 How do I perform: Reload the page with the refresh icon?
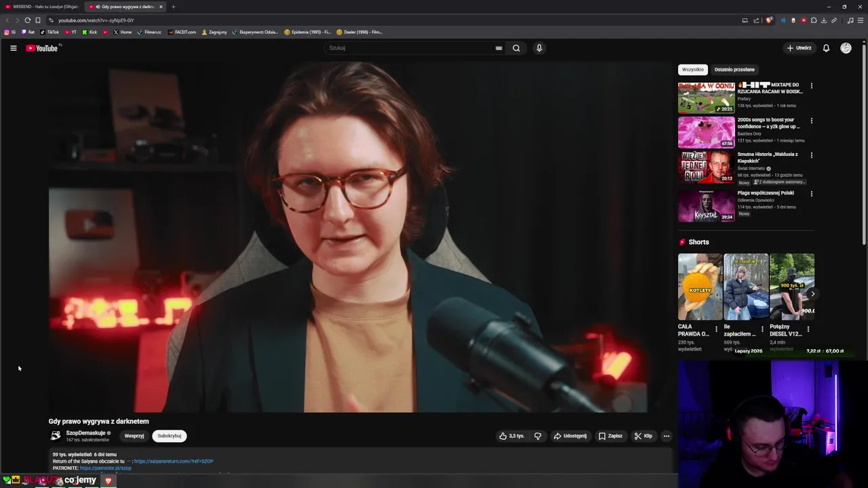click(27, 20)
